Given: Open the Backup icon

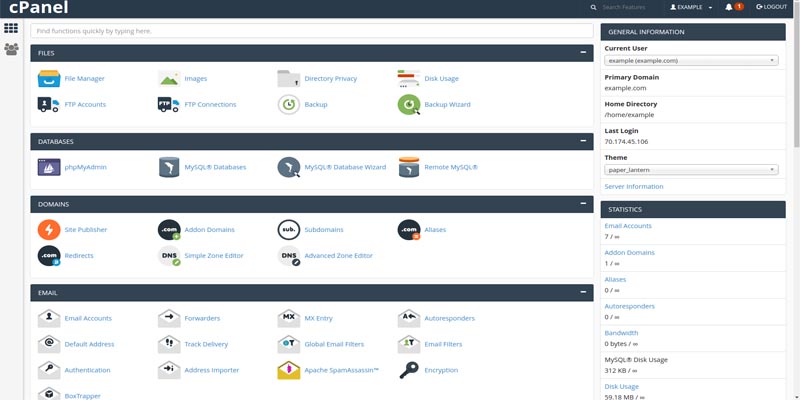Looking at the screenshot, I should [x=289, y=105].
